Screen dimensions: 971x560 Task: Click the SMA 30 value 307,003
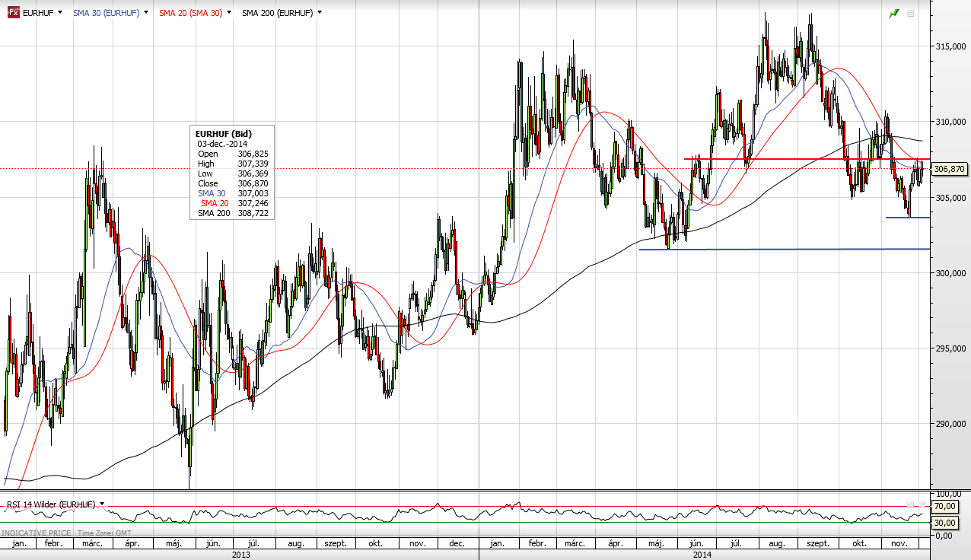click(x=253, y=193)
